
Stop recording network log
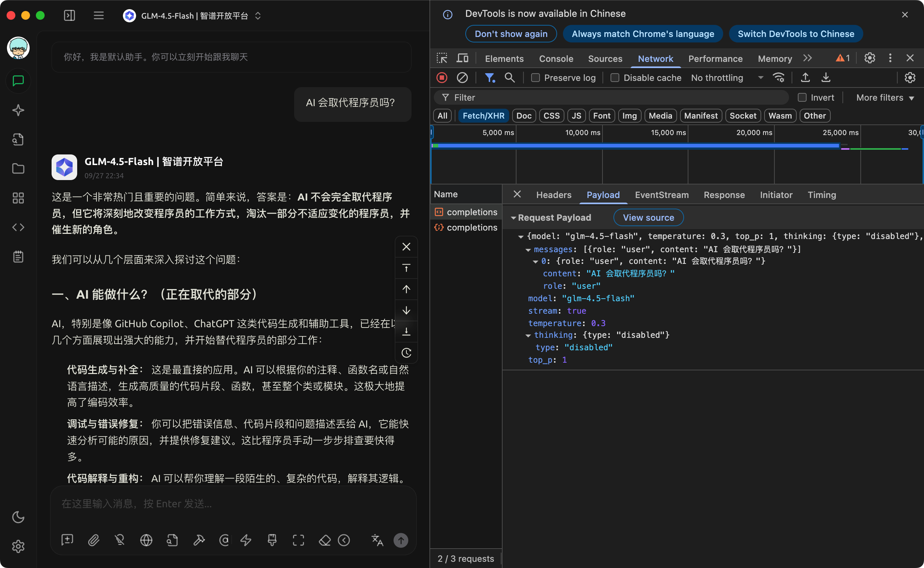coord(442,77)
